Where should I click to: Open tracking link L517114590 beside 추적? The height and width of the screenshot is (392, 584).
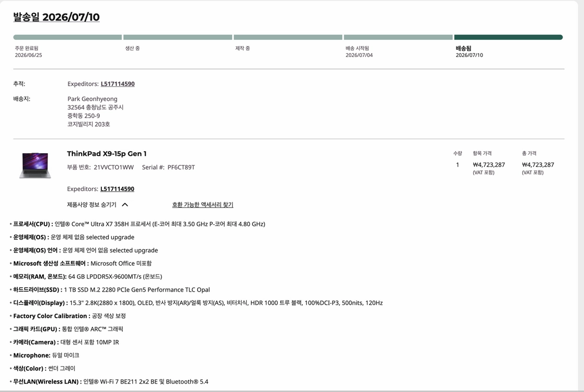(x=118, y=84)
